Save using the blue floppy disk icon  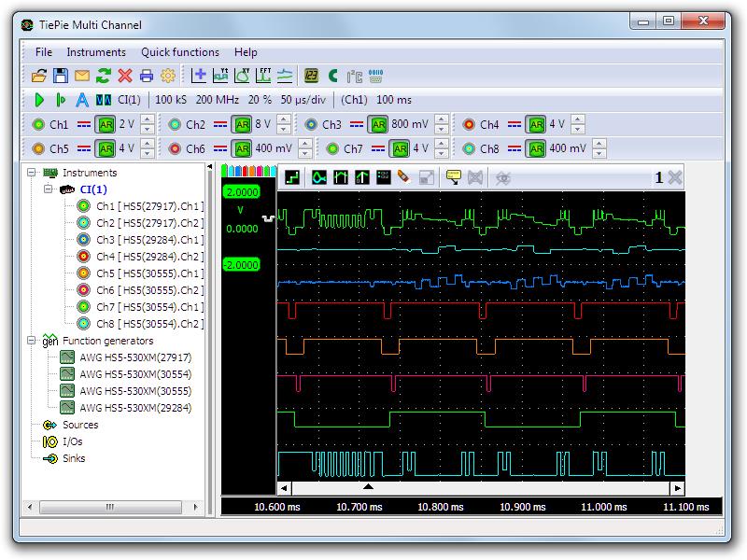tap(61, 76)
